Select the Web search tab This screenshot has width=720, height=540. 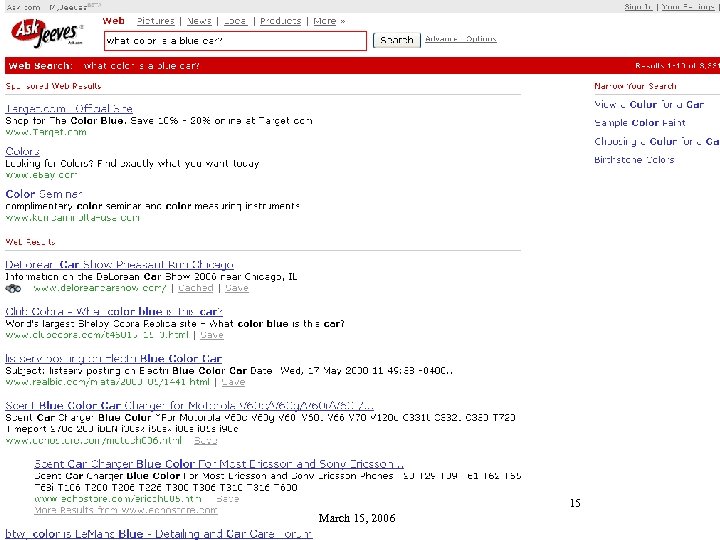click(113, 21)
